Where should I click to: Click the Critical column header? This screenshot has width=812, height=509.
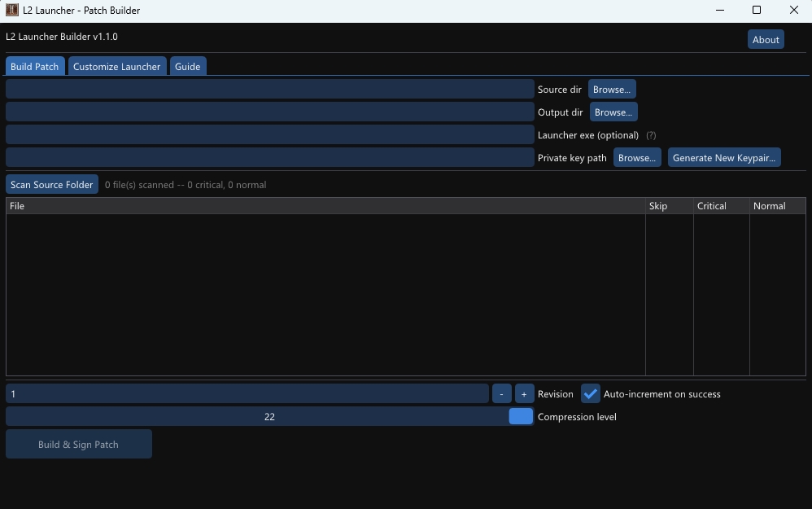722,206
